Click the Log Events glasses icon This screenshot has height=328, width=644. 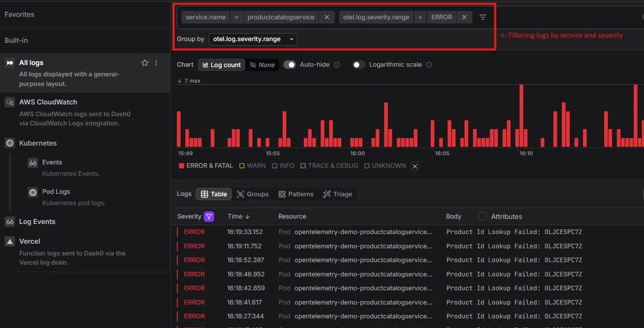tap(9, 222)
